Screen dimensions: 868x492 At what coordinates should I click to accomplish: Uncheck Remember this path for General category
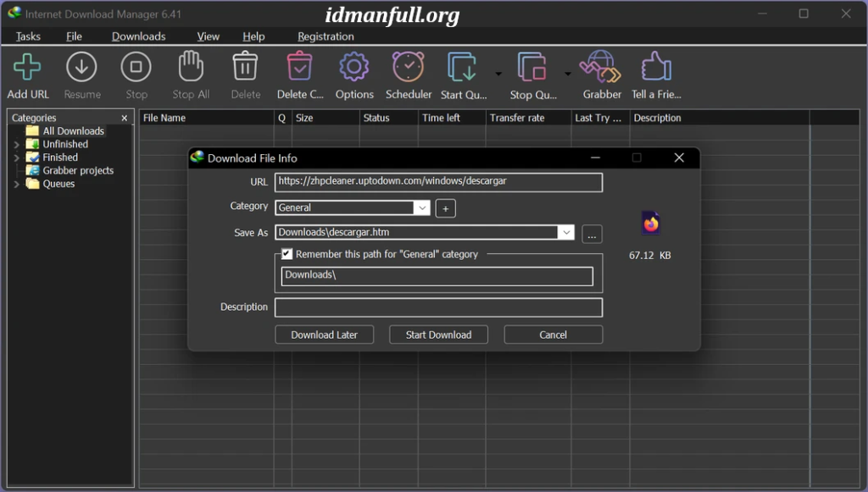click(287, 254)
